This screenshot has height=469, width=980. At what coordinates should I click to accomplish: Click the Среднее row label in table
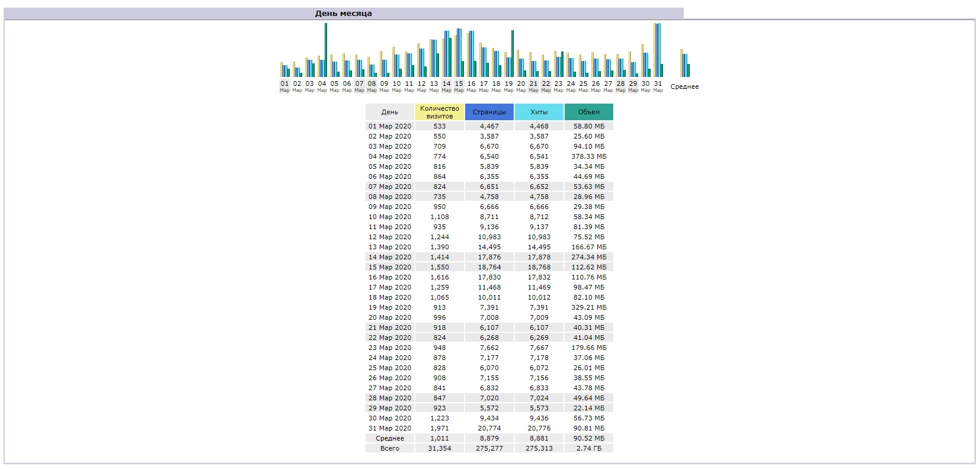[x=389, y=438]
